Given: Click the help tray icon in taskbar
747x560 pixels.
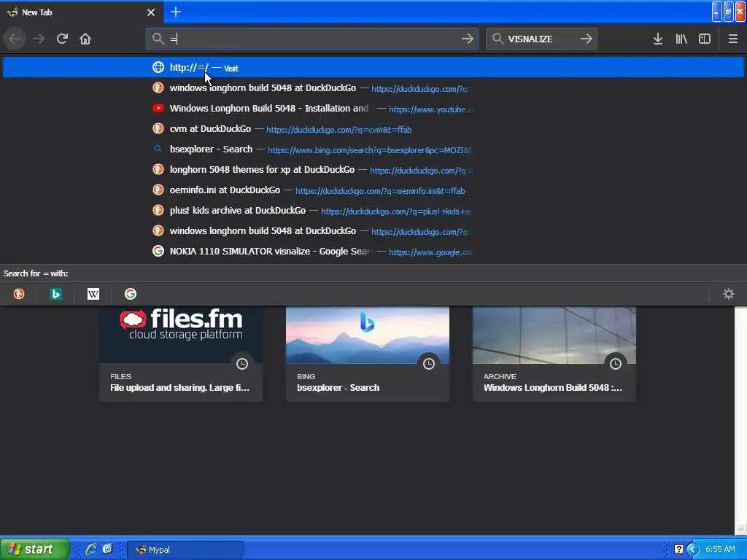Looking at the screenshot, I should click(678, 550).
